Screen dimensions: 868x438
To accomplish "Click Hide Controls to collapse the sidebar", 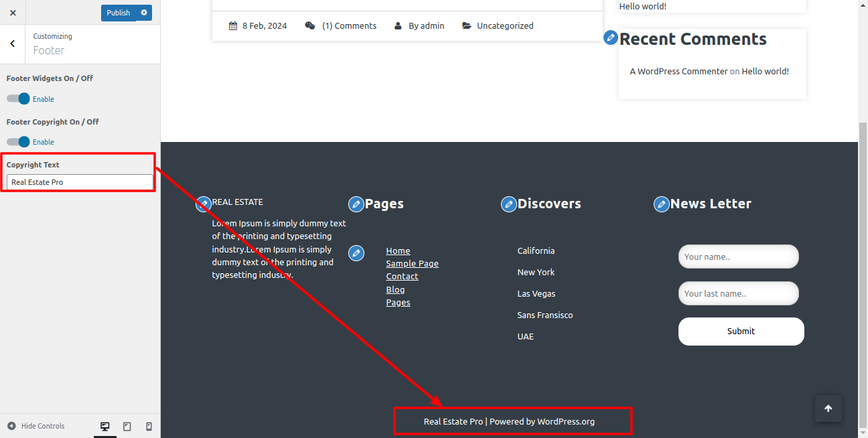I will 36,426.
